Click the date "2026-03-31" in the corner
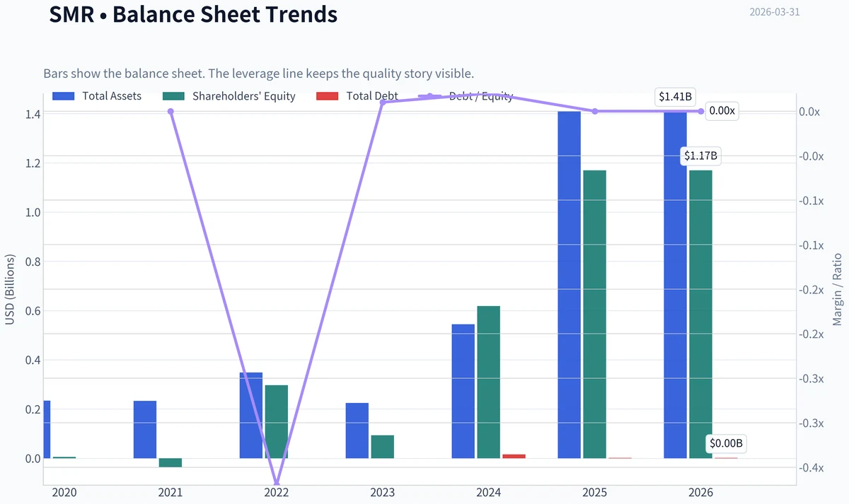Screen dimensions: 849x504 (775, 12)
